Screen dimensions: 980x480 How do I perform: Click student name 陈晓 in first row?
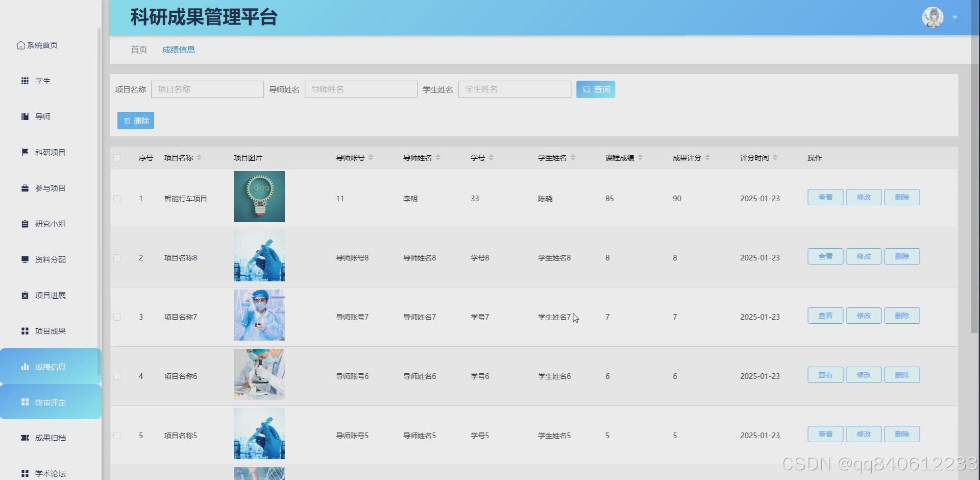545,199
